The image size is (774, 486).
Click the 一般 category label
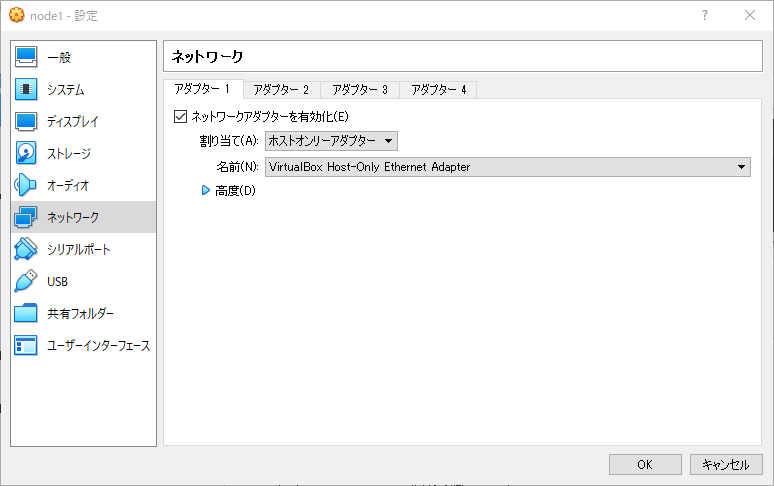(x=59, y=58)
